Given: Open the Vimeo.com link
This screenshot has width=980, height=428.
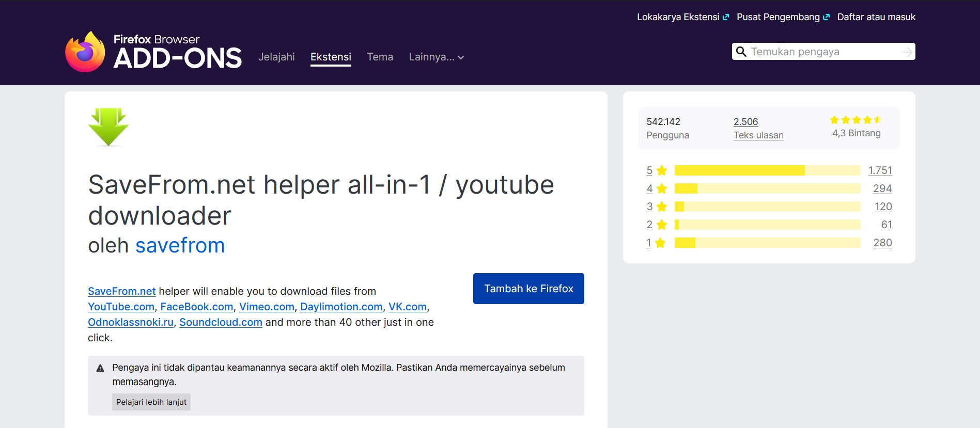Looking at the screenshot, I should pos(267,307).
